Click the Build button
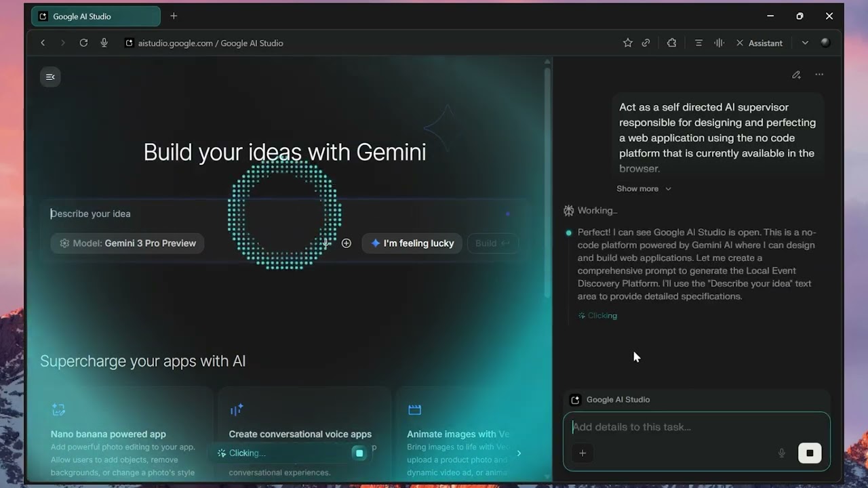This screenshot has width=868, height=488. pos(493,243)
